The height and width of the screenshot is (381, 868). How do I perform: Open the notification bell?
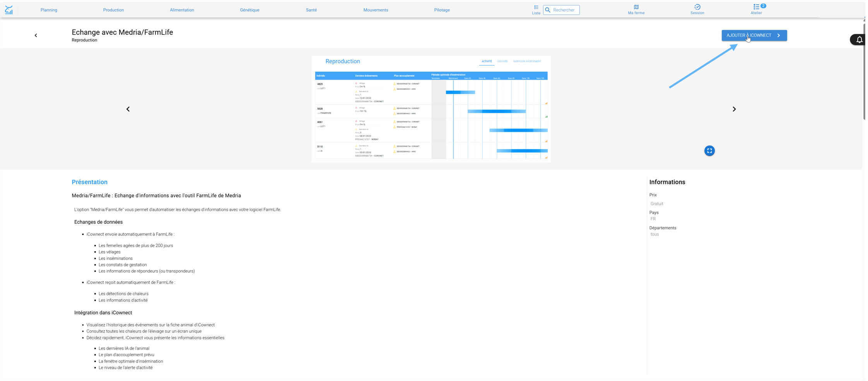[859, 39]
